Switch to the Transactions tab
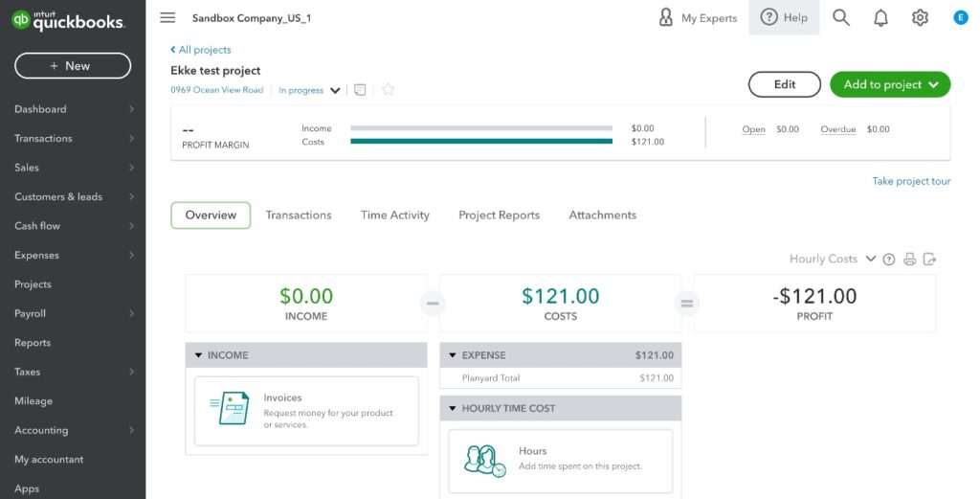Image resolution: width=980 pixels, height=499 pixels. (x=299, y=215)
